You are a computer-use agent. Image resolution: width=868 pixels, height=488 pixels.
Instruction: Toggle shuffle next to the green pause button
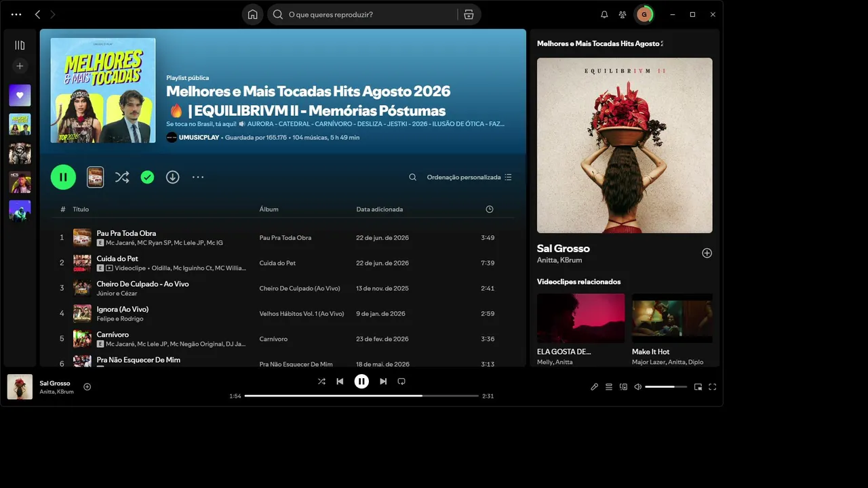coord(122,177)
